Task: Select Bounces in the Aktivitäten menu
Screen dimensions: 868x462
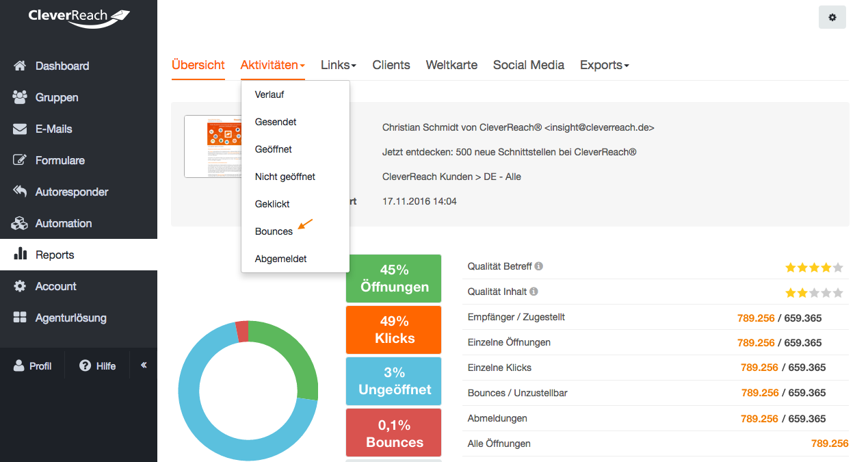Action: tap(295, 231)
